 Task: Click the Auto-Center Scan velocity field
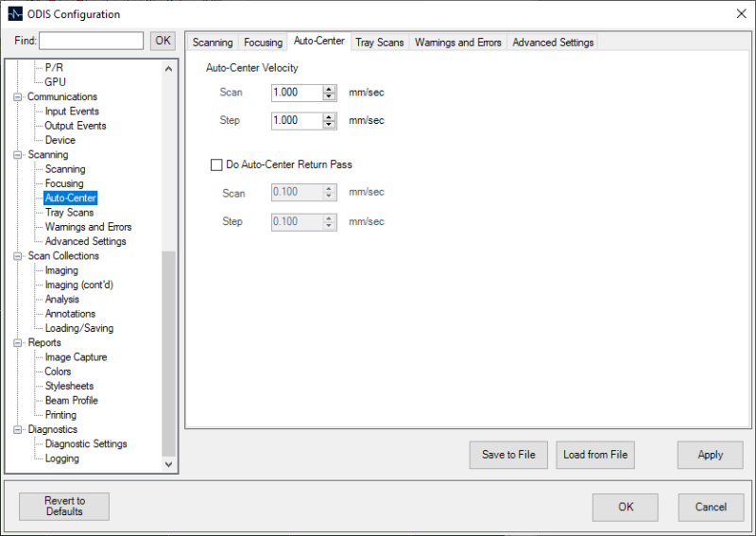pyautogui.click(x=296, y=93)
